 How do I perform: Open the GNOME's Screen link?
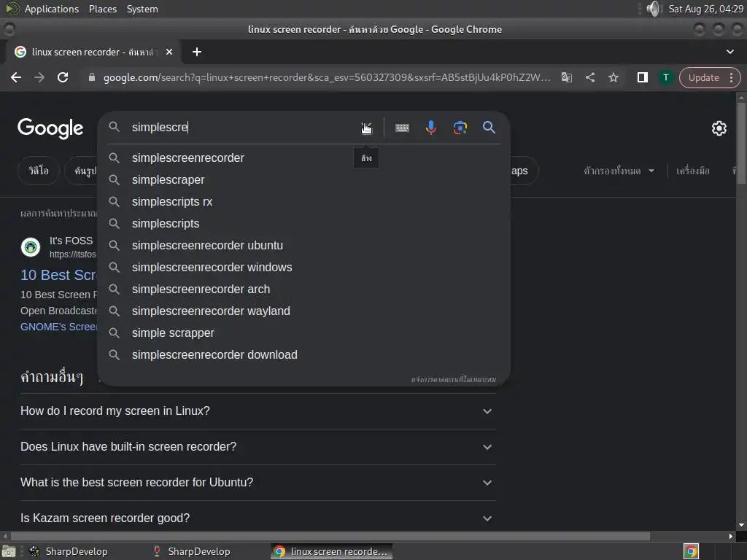(x=58, y=327)
